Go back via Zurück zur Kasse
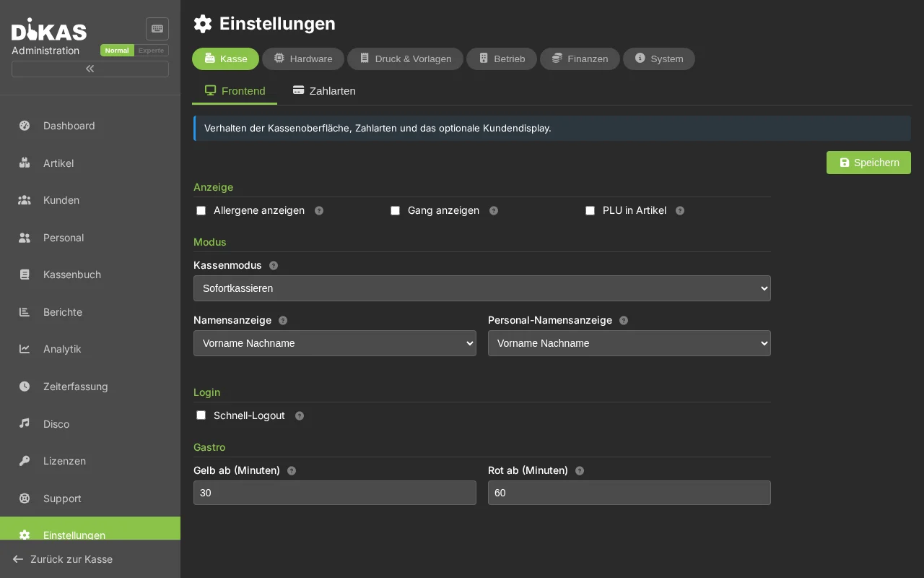 (90, 559)
